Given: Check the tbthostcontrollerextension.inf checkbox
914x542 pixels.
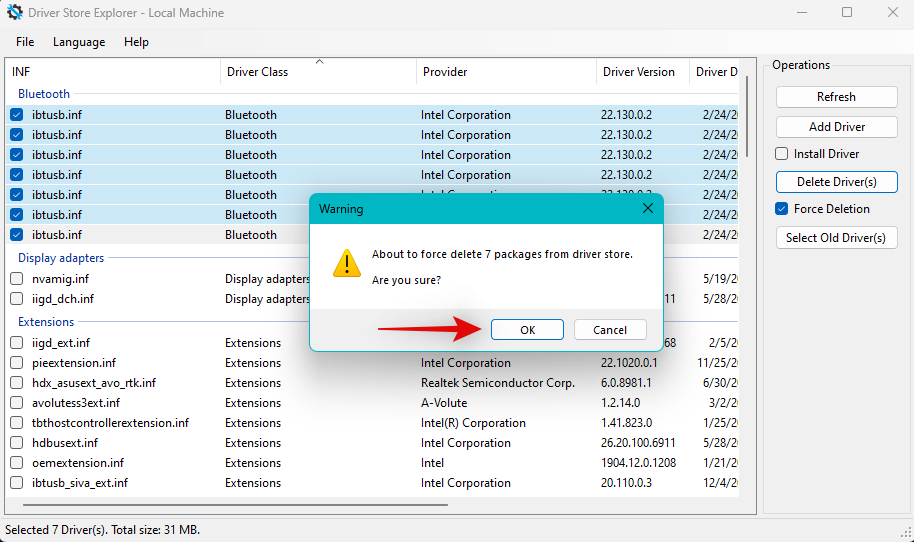Looking at the screenshot, I should 17,423.
